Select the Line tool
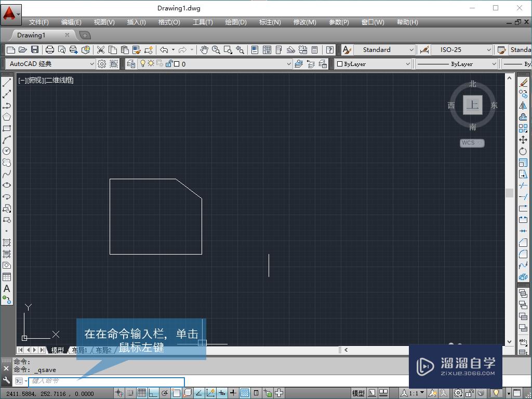Screen dimensions: 532x399 (x=7, y=83)
